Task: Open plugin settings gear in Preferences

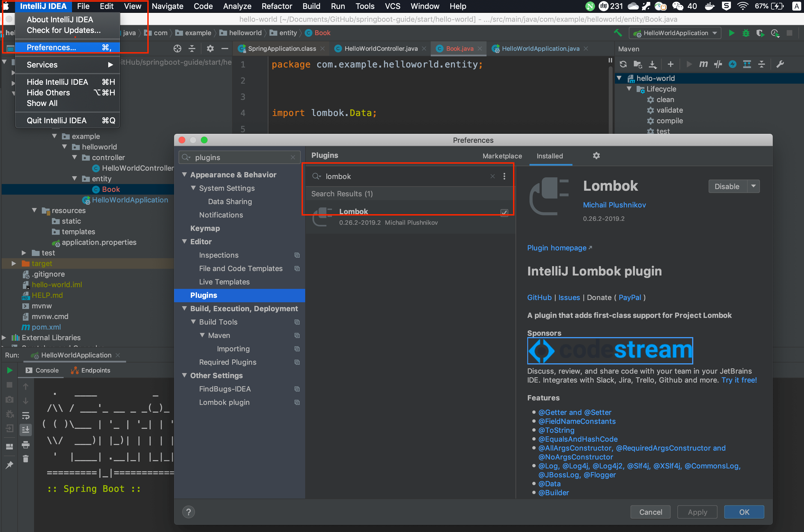Action: pos(596,156)
